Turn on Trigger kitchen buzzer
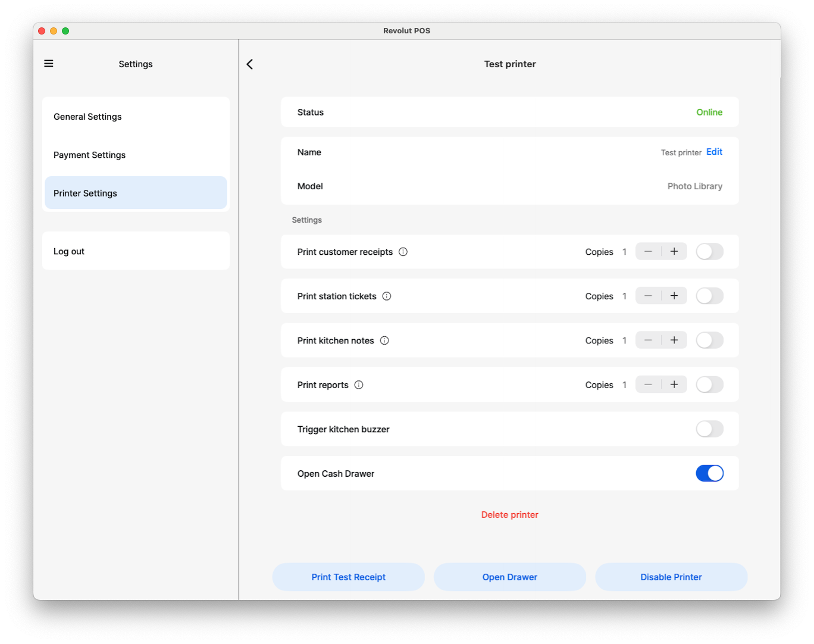This screenshot has width=814, height=644. click(x=710, y=429)
